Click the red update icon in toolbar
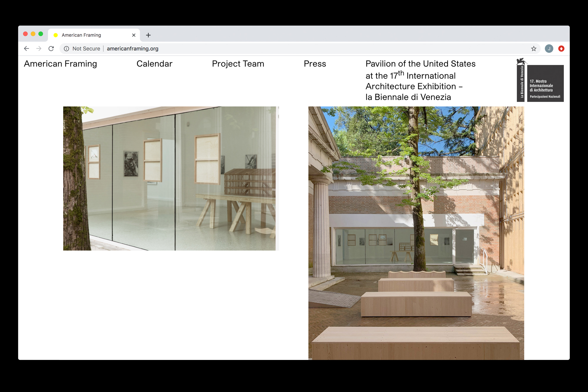 point(561,49)
